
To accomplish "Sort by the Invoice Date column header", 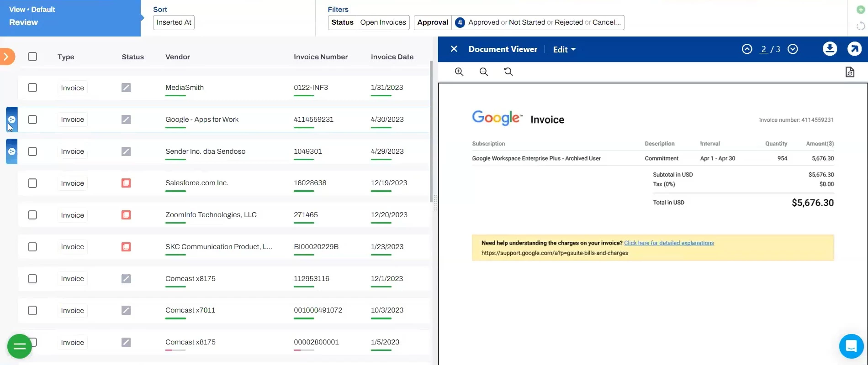I will click(392, 57).
